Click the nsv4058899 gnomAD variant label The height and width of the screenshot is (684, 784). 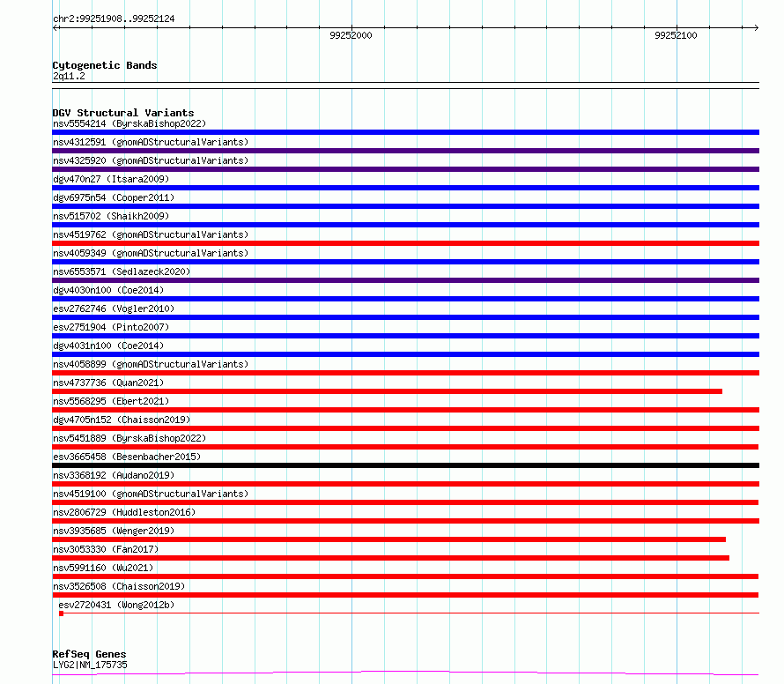pos(151,364)
